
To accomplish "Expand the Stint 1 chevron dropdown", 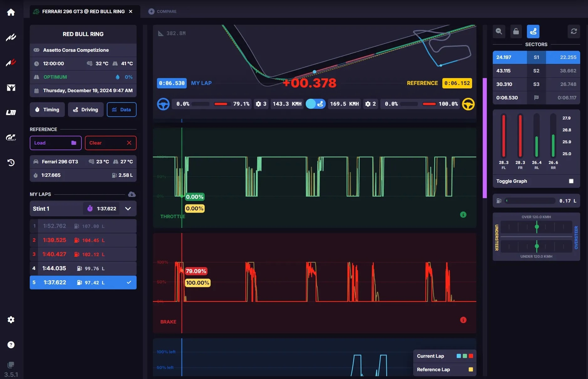I will (x=128, y=209).
